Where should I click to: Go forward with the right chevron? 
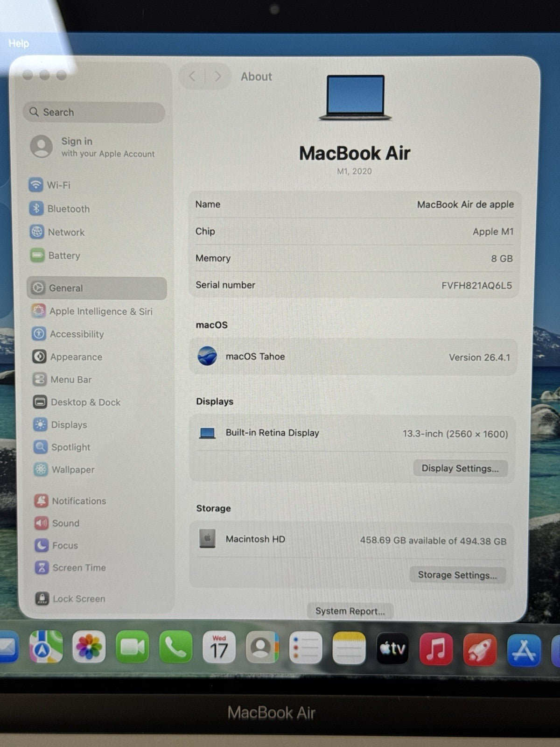click(217, 76)
